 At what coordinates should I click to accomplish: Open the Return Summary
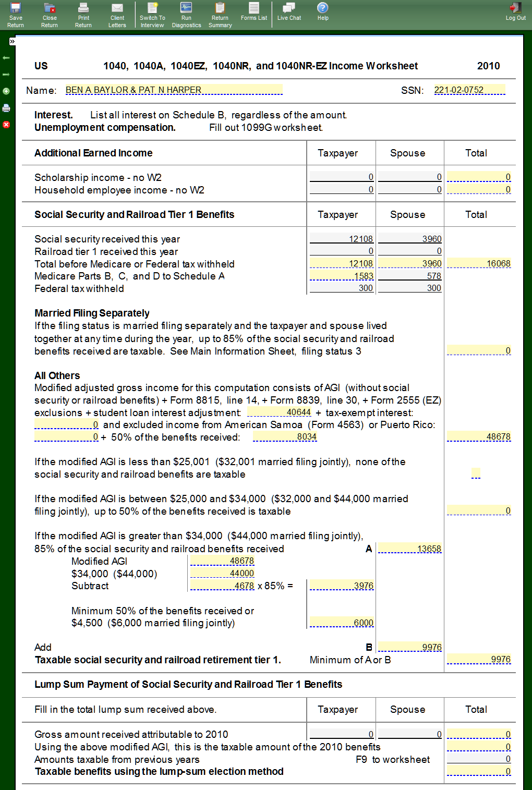pos(220,15)
